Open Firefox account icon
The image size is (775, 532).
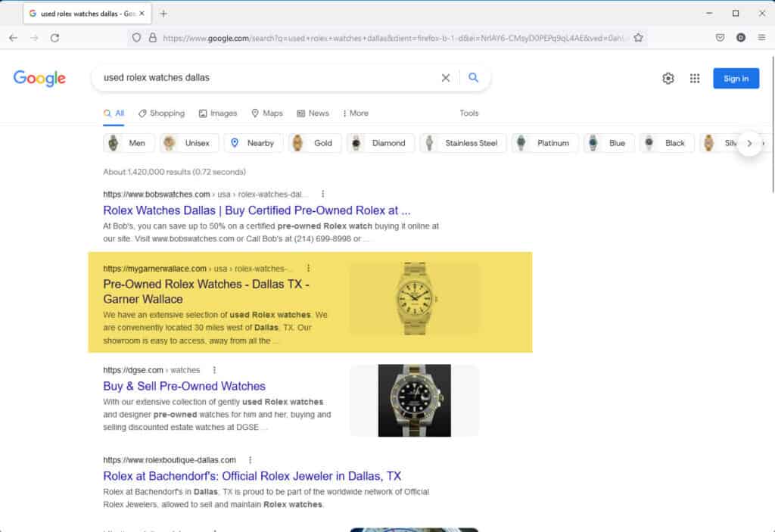pos(740,38)
